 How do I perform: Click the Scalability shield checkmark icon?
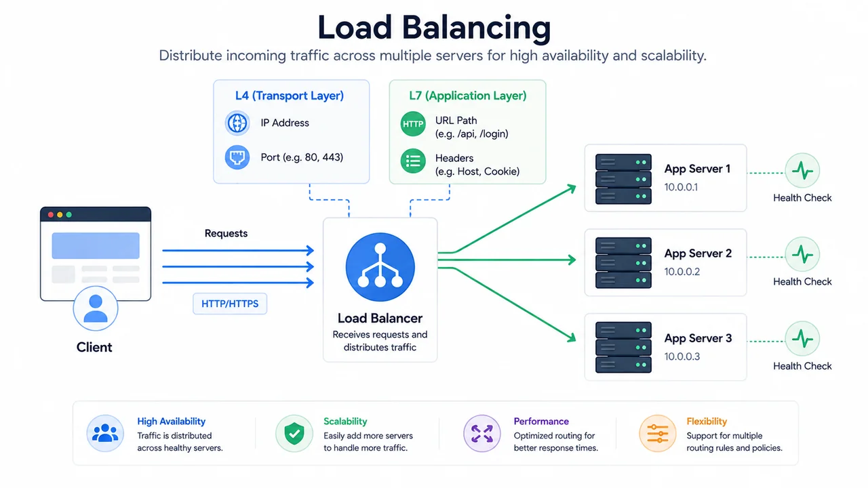294,434
